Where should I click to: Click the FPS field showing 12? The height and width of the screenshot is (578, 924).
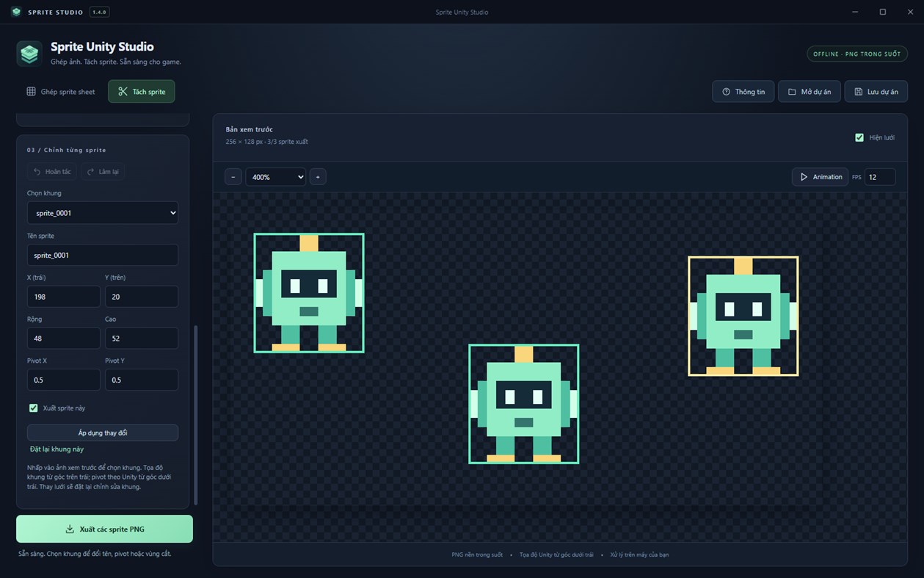(880, 177)
